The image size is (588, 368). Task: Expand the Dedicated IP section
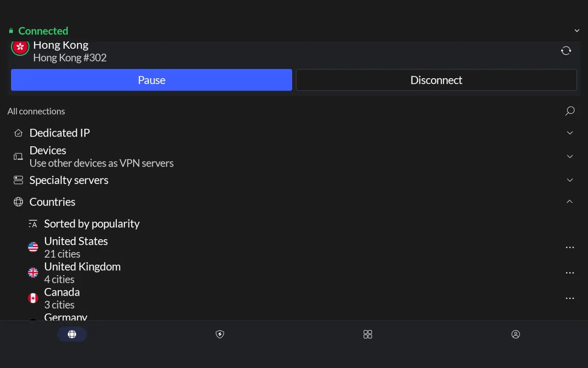coord(570,133)
